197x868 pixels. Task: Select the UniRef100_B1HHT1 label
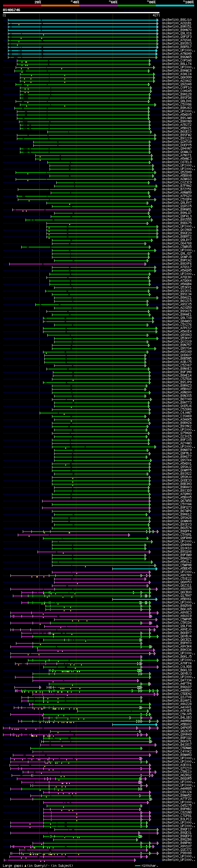(176, 700)
